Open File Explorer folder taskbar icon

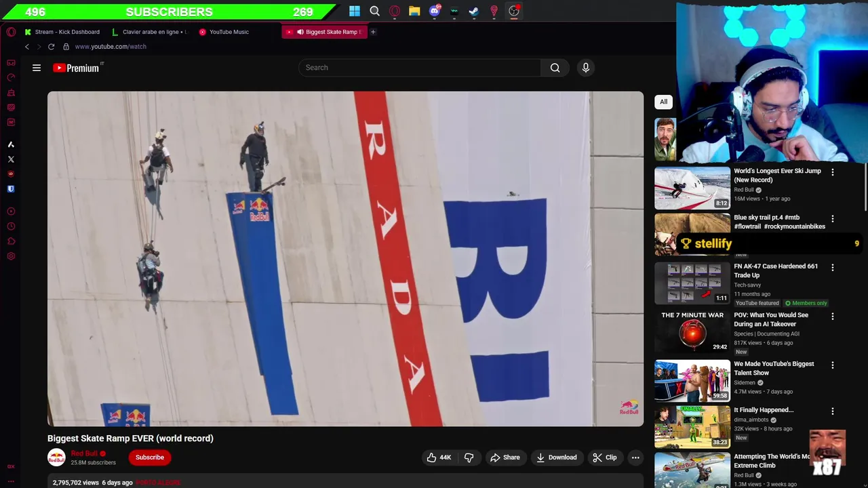414,11
